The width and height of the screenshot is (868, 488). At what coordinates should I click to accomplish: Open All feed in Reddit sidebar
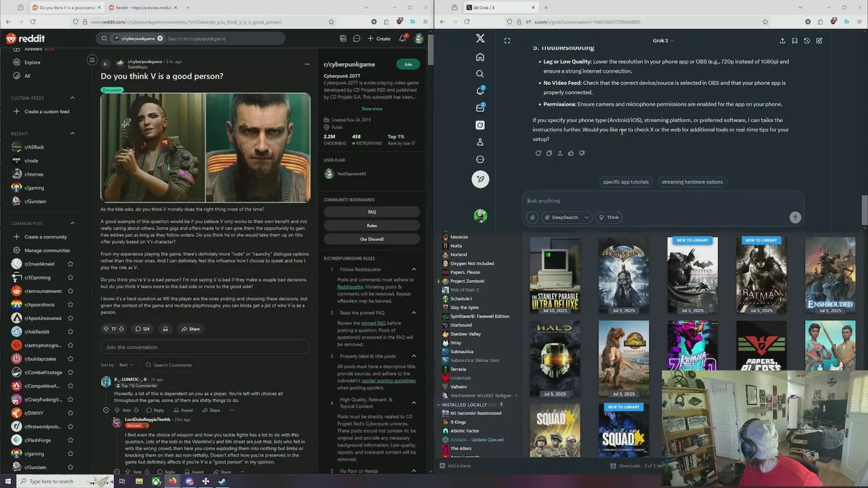[x=27, y=76]
